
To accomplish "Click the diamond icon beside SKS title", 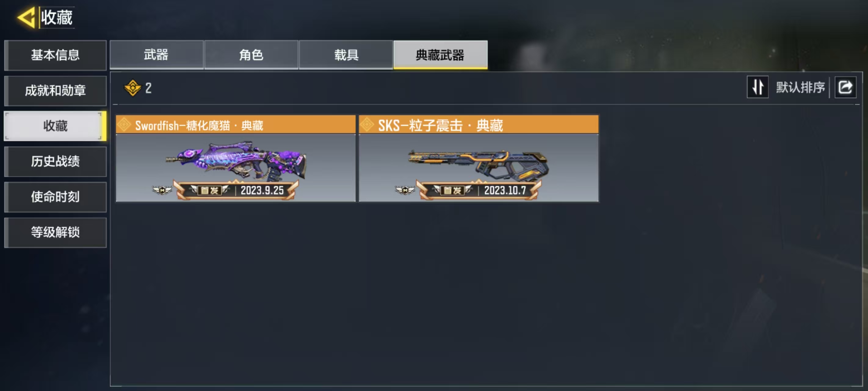I will 367,125.
